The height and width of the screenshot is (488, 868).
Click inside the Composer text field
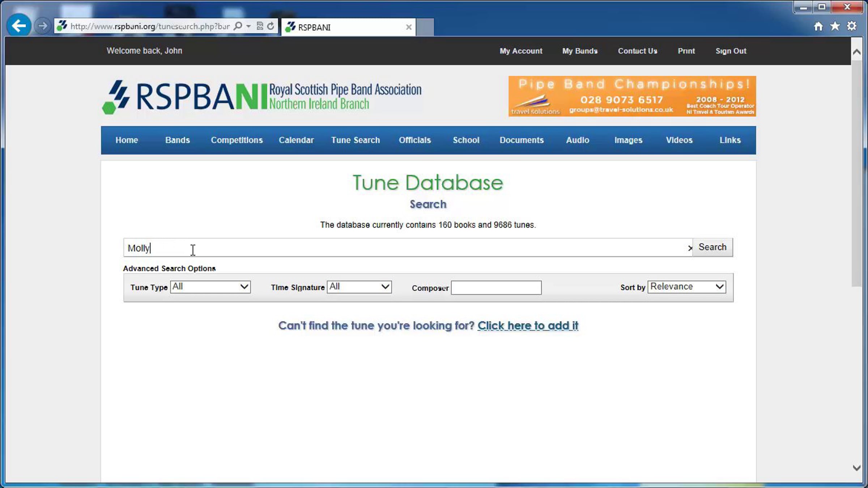pyautogui.click(x=496, y=288)
